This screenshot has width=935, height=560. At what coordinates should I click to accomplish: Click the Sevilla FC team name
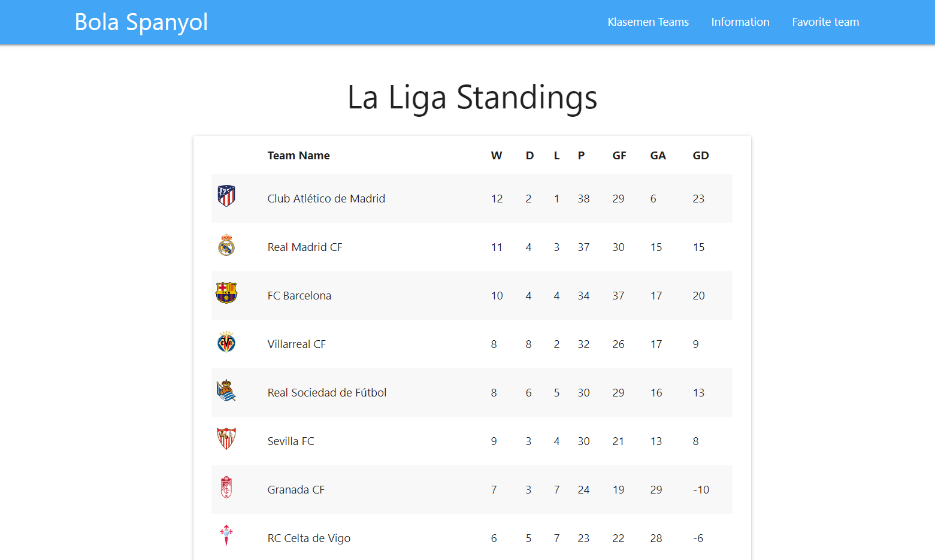click(291, 441)
